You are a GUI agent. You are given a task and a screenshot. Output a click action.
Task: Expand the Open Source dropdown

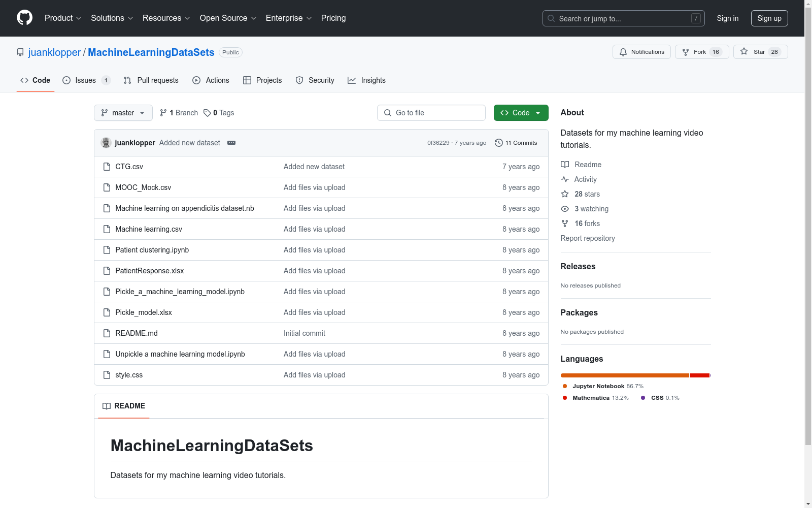(x=228, y=18)
